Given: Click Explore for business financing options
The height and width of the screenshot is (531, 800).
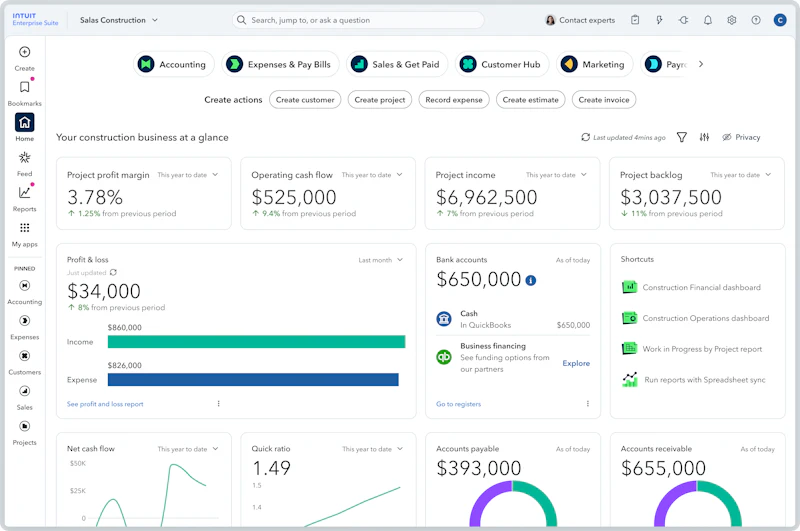Looking at the screenshot, I should pyautogui.click(x=576, y=363).
